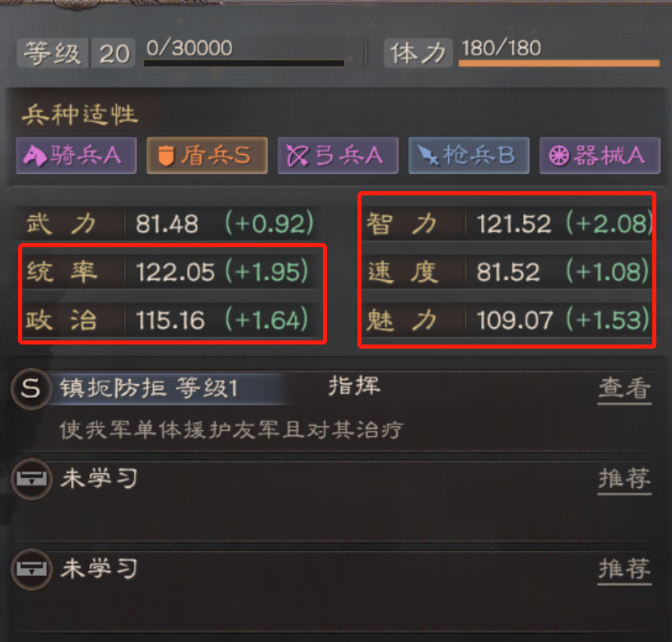672x642 pixels.
Task: Click the 等级 20 level label
Action: point(77,54)
